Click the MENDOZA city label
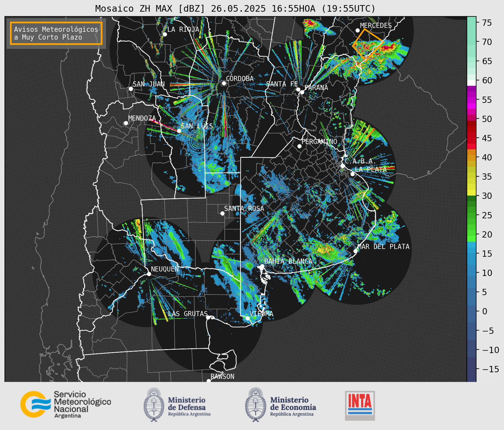This screenshot has height=430, width=504. (142, 118)
